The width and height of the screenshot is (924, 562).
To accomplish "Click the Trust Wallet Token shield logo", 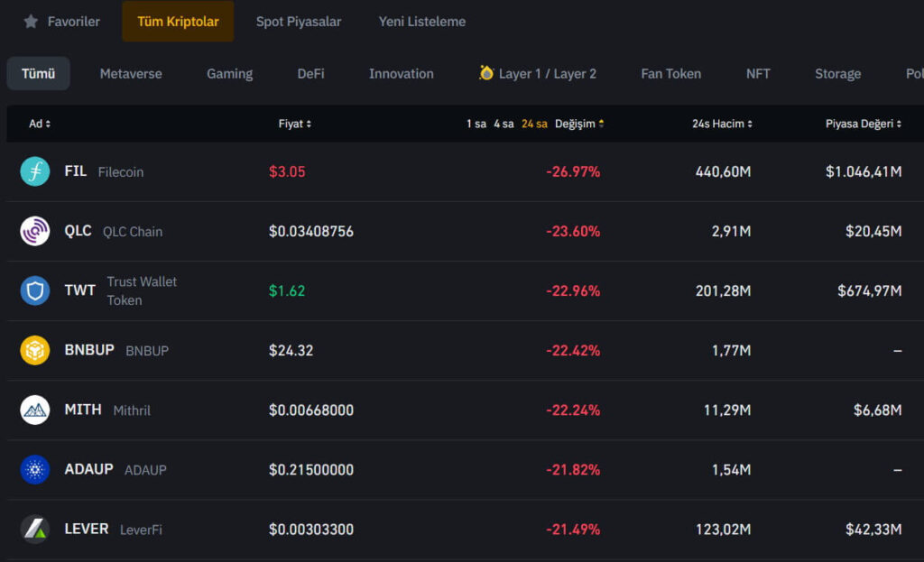I will point(35,290).
